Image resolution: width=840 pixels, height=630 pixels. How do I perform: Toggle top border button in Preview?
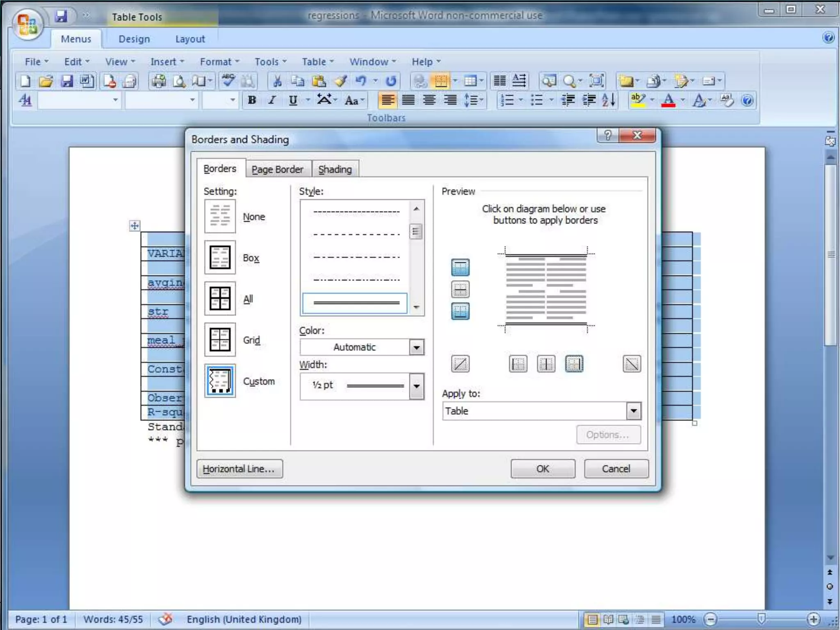pos(460,267)
